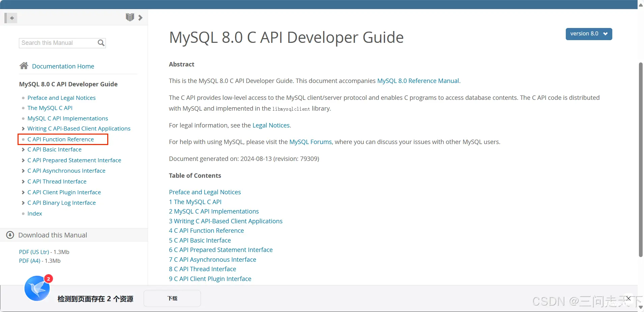Open the Legal Notices link in abstract
The width and height of the screenshot is (644, 312).
tap(271, 125)
